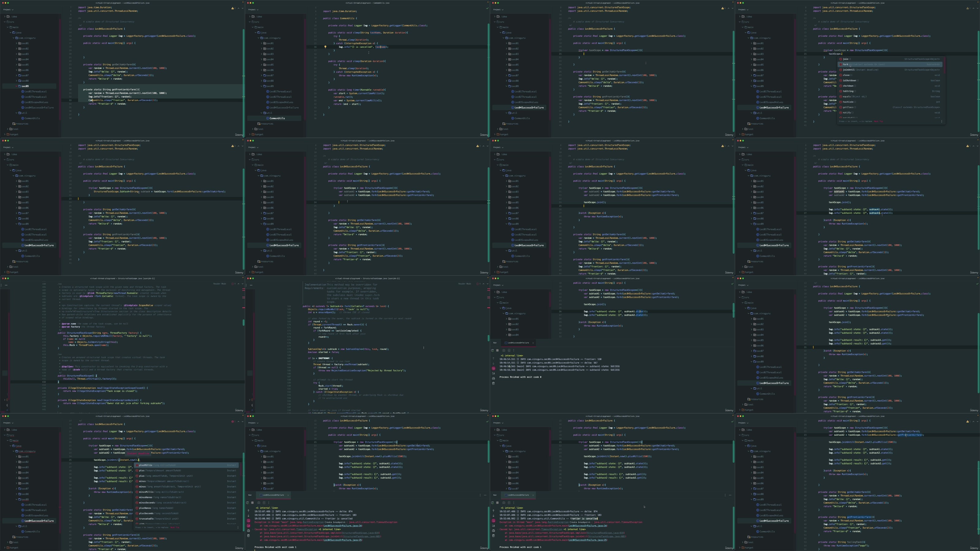Click the warning indicator in the failingTask window
Viewport: 980px width, 551px height.
click(968, 421)
